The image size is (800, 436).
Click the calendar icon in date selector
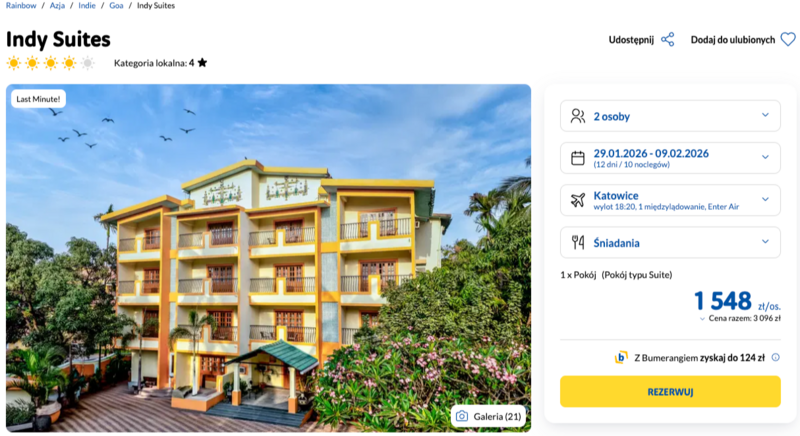(x=577, y=158)
